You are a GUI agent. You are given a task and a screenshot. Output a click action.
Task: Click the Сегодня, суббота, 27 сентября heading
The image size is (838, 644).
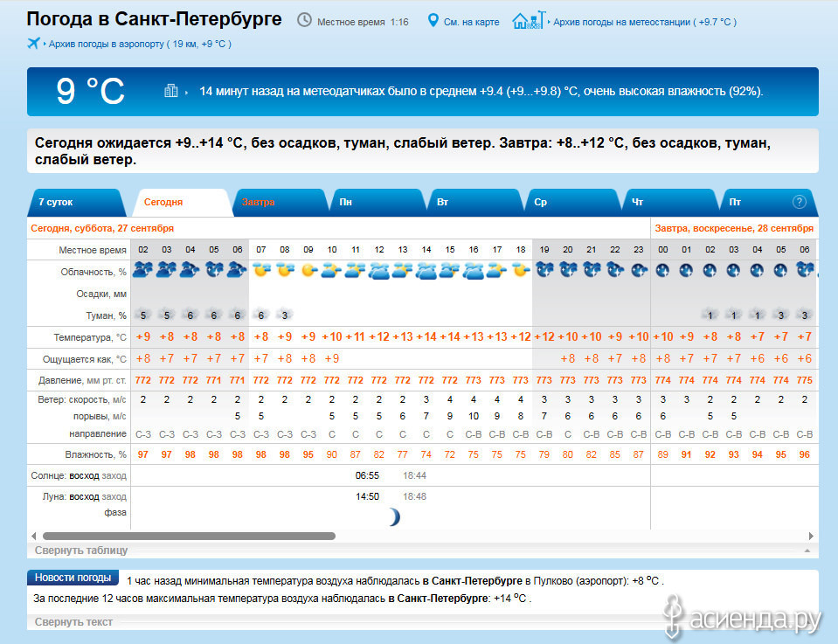click(102, 228)
